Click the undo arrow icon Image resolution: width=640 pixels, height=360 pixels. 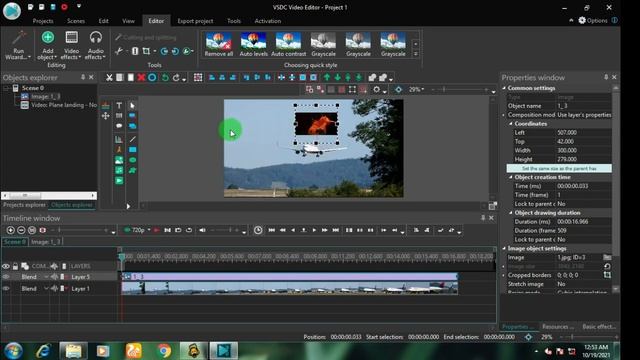tap(165, 78)
